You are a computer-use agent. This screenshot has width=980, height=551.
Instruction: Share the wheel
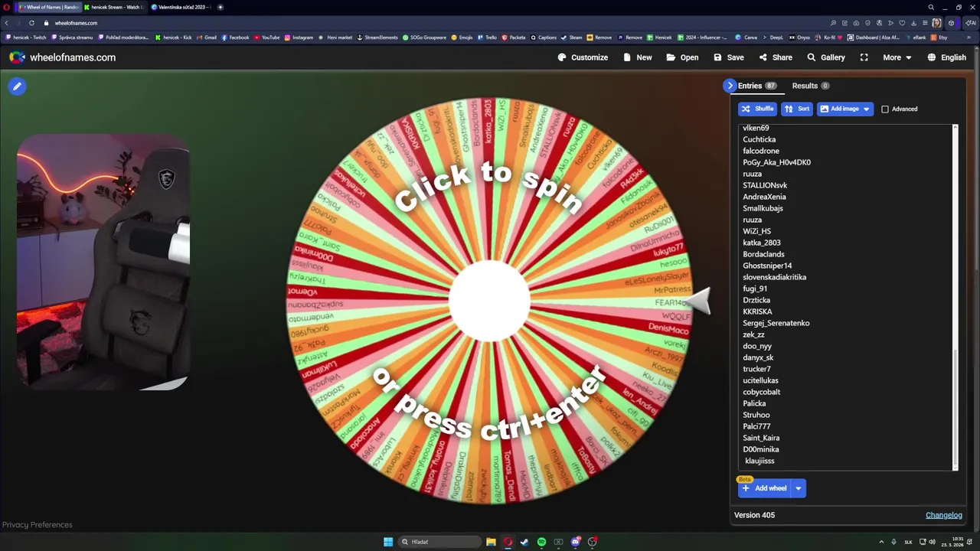775,57
